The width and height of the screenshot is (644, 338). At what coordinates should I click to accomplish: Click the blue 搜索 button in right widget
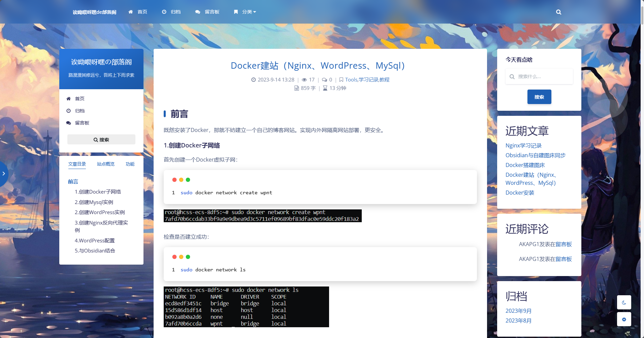[539, 97]
